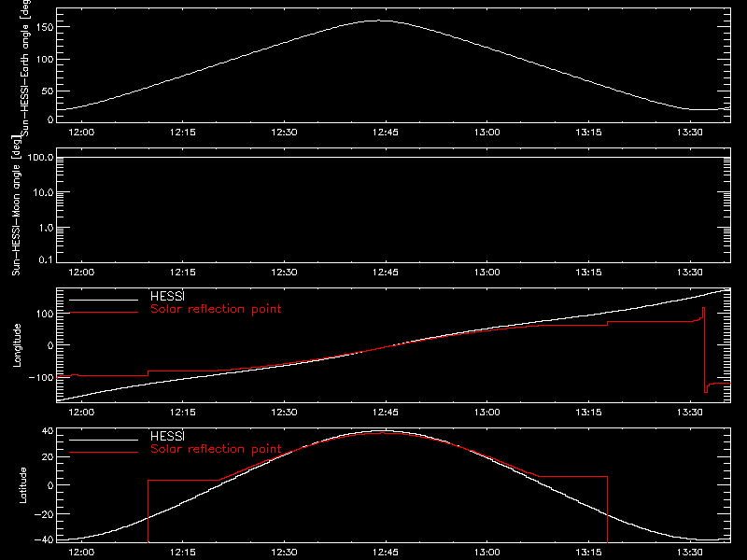
Task: Click 0.1 tick on Moon angle axis
Action: tap(46, 259)
